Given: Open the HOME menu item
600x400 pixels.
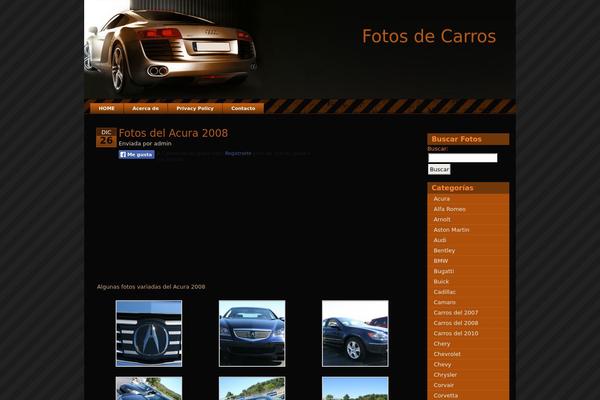Looking at the screenshot, I should click(x=107, y=108).
